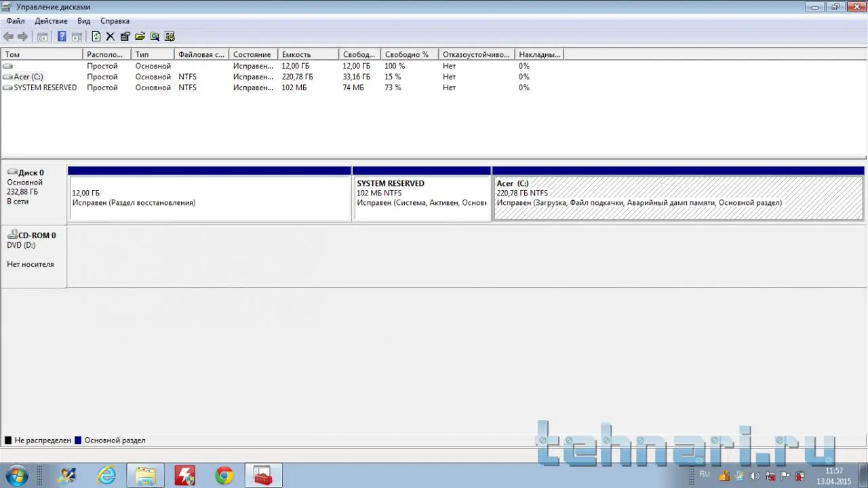Click the Диск 0 disk label

pos(33,193)
